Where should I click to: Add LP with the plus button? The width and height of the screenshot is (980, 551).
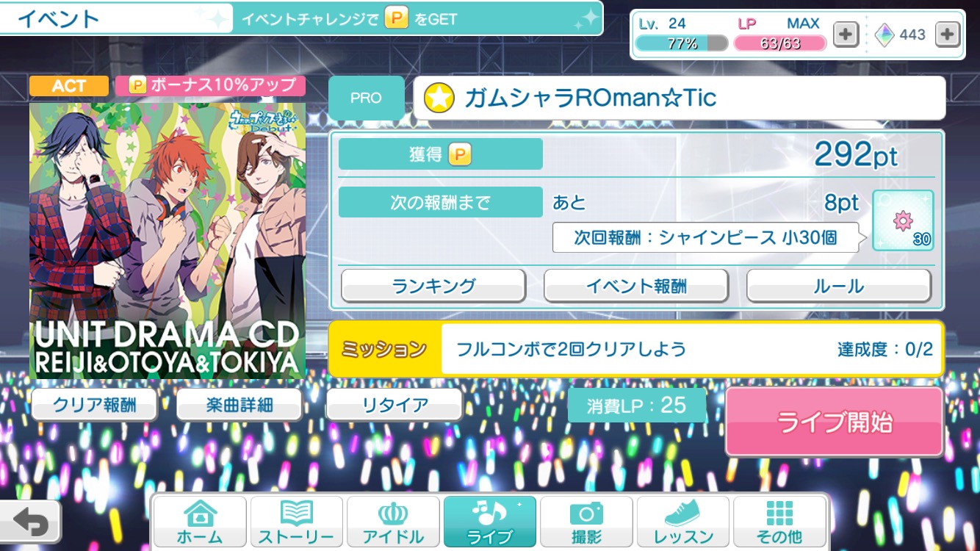tap(846, 35)
